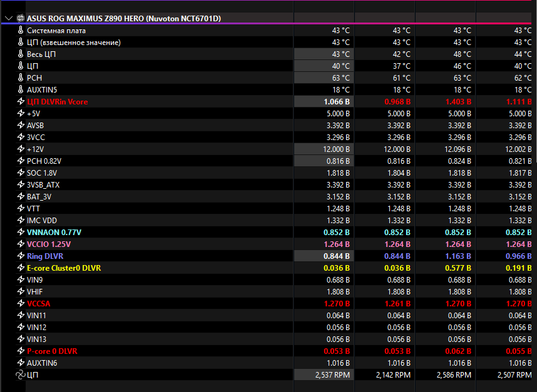Click the 61 °C value in PCH row
537x392 pixels.
click(x=401, y=78)
